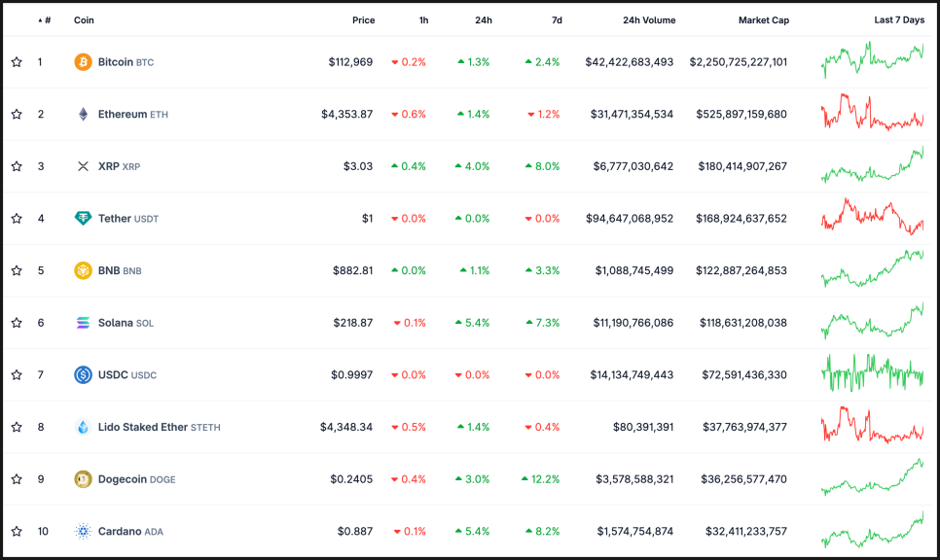Open the Ethereum ETH coin page
The height and width of the screenshot is (560, 940).
(133, 114)
